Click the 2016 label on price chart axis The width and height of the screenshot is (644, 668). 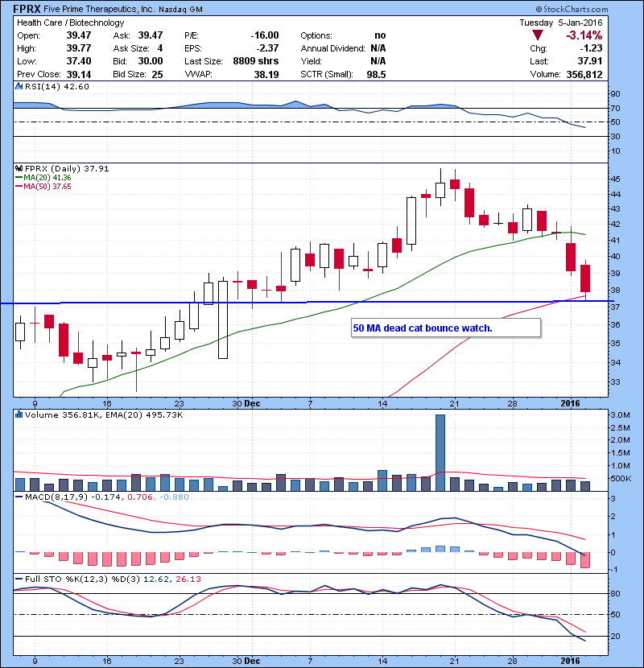point(570,403)
